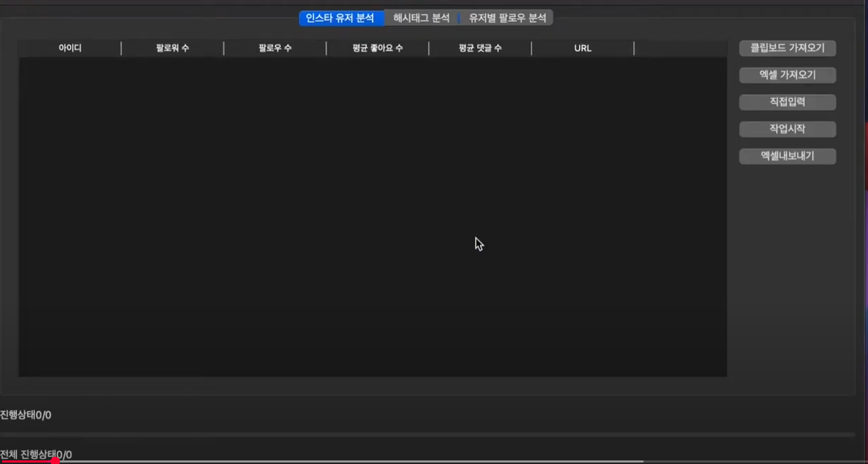The height and width of the screenshot is (464, 868).
Task: Click the 팔로워 수 column header
Action: [x=172, y=48]
